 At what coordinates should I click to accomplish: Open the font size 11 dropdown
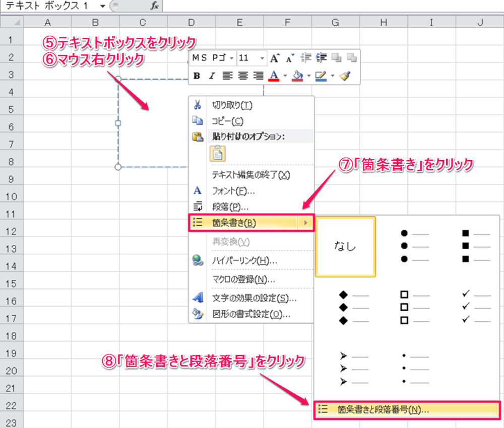[x=262, y=58]
